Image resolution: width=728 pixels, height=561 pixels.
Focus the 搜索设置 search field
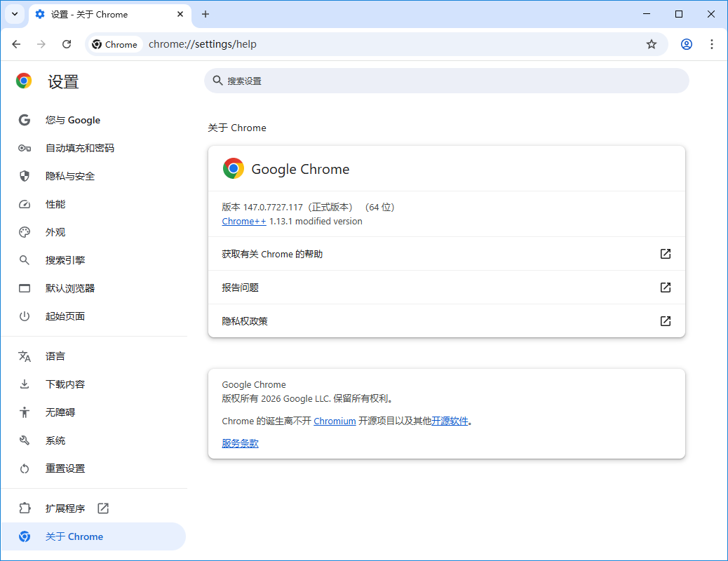click(x=447, y=81)
